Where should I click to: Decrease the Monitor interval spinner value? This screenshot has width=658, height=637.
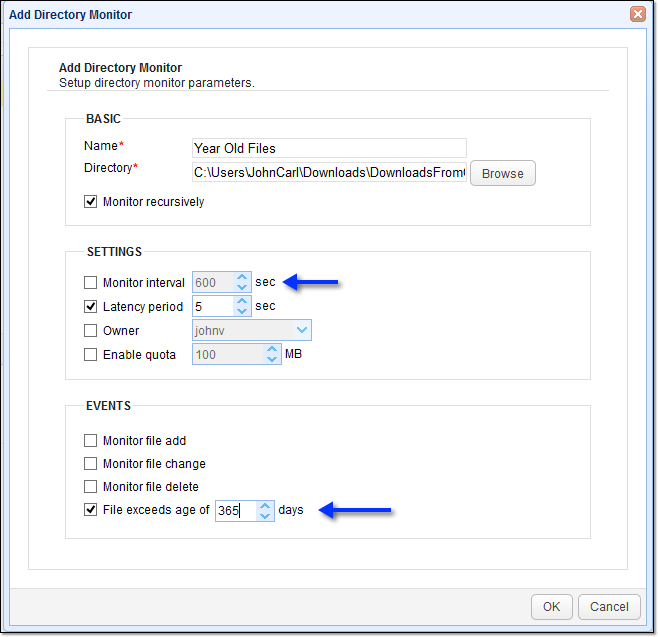click(x=241, y=288)
